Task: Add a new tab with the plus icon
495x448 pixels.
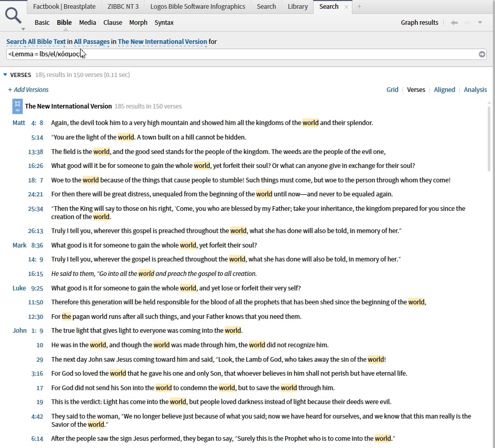Action: (x=359, y=7)
